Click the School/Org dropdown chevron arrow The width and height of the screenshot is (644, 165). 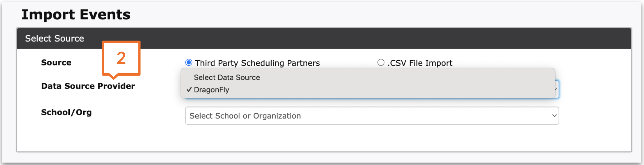[x=554, y=116]
